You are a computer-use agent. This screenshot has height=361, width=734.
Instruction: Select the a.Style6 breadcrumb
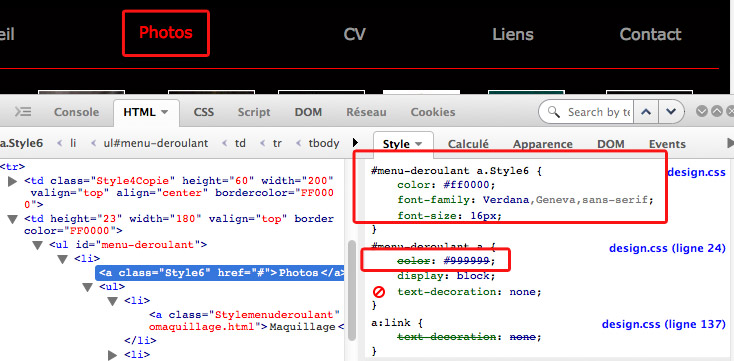pyautogui.click(x=22, y=143)
